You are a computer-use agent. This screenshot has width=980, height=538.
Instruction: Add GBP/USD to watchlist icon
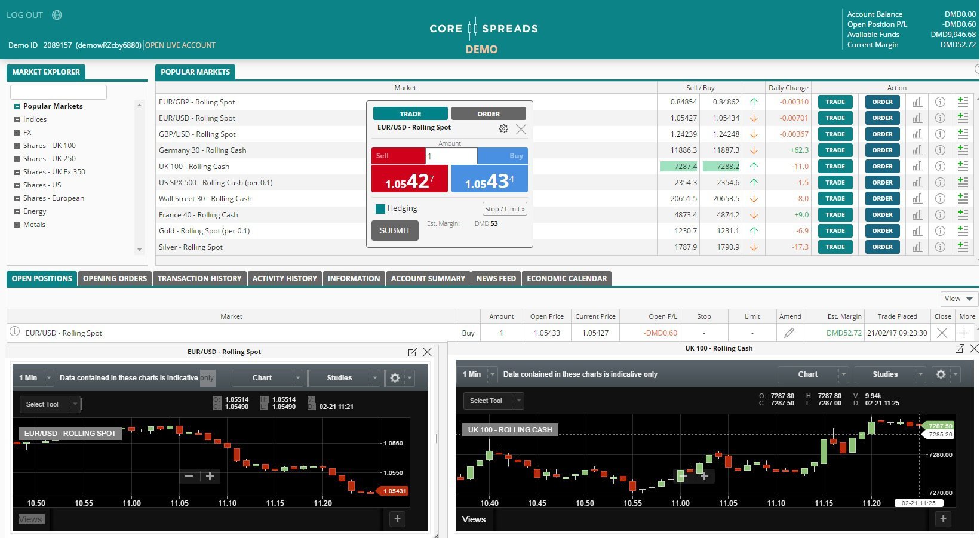tap(963, 134)
